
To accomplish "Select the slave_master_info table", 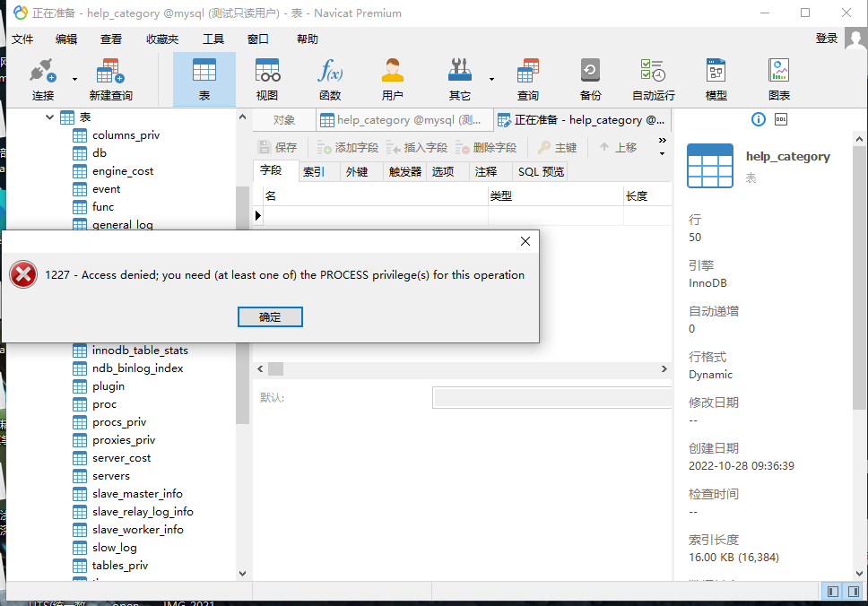I will [137, 494].
